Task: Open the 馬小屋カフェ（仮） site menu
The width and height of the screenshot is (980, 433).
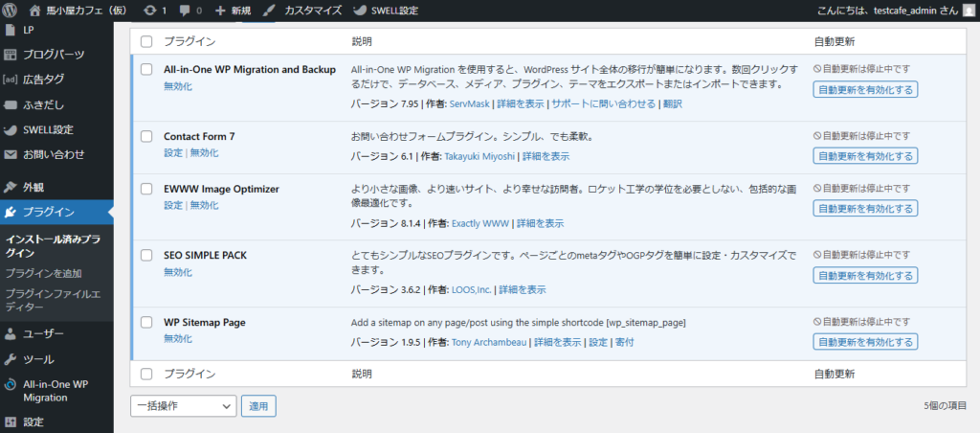Action: 77,11
